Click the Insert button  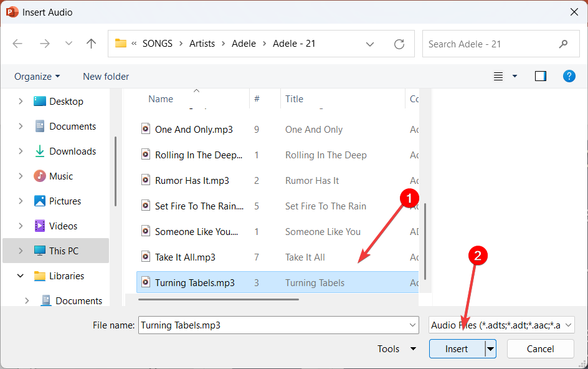pos(457,348)
